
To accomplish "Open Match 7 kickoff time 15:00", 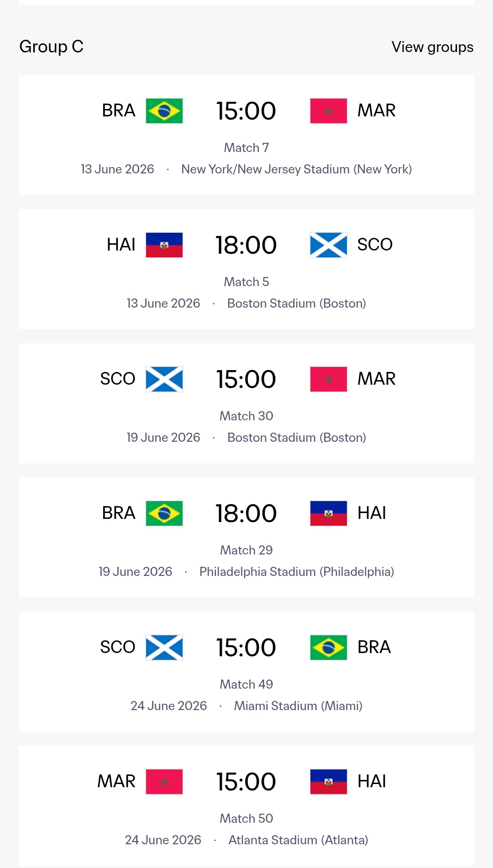I will [246, 111].
